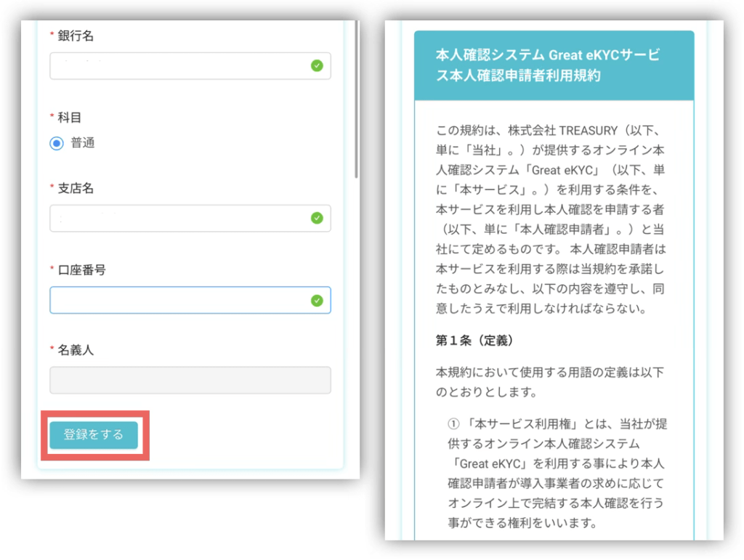Click the green checkmark in 銀行名 field

(x=317, y=65)
